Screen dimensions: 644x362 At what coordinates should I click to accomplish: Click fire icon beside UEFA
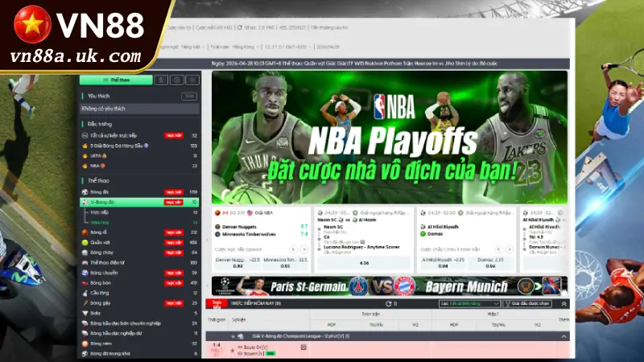(x=85, y=156)
